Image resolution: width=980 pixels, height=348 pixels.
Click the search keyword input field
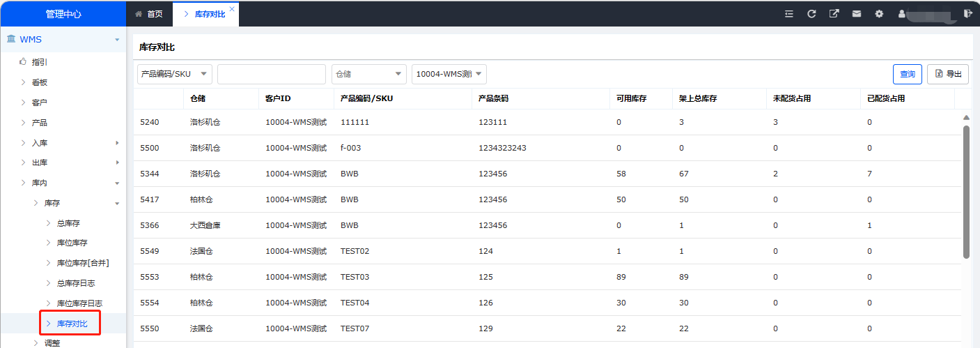[272, 74]
